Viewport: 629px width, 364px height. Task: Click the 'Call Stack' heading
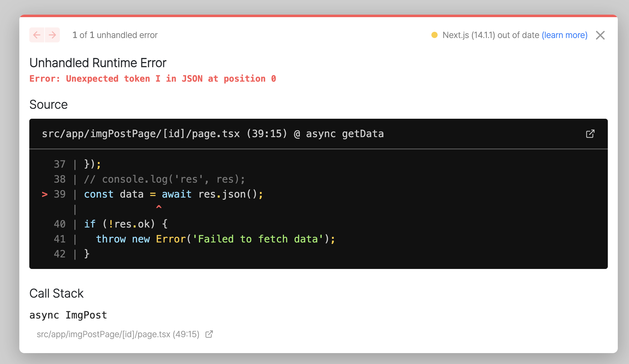(56, 293)
